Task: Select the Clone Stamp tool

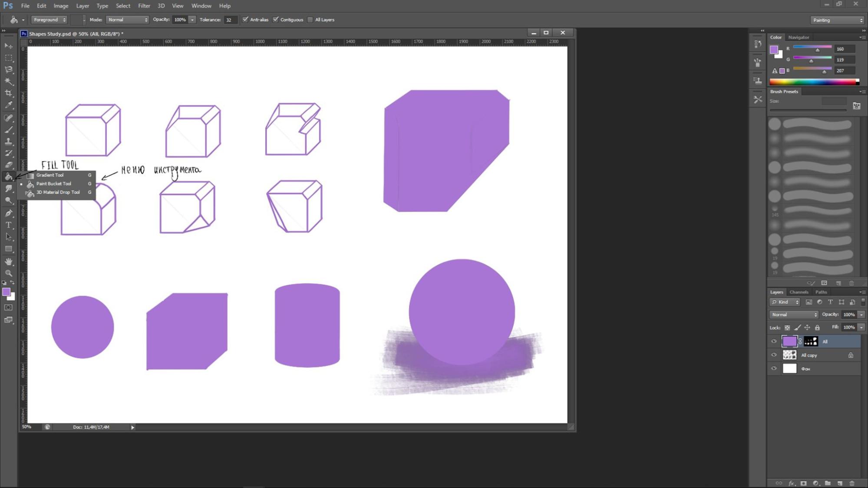Action: (9, 141)
